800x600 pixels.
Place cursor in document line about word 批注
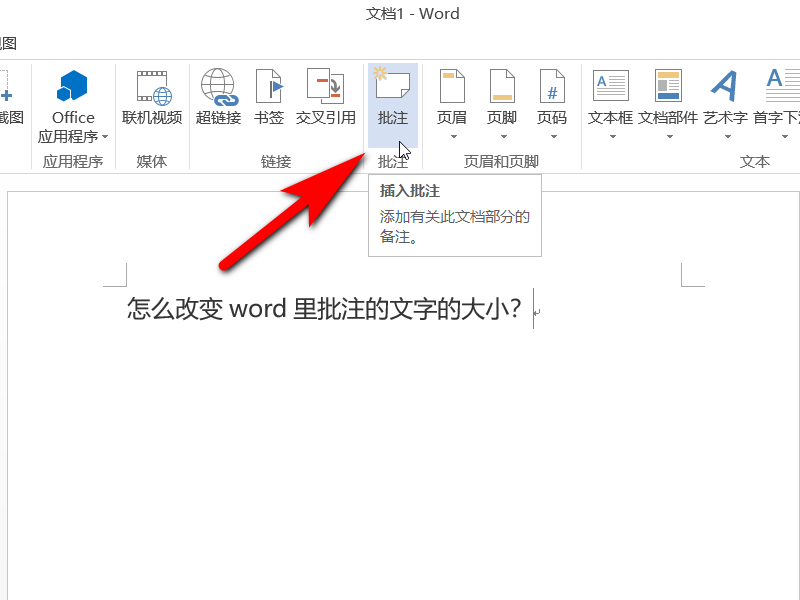click(x=324, y=309)
